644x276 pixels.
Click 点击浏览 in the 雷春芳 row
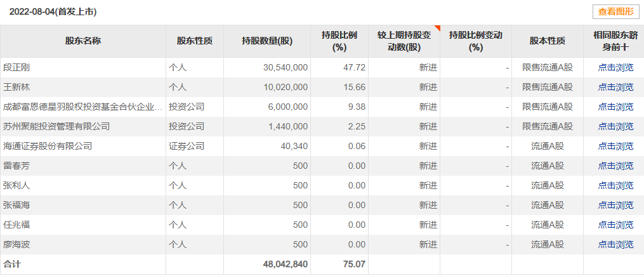(x=615, y=166)
